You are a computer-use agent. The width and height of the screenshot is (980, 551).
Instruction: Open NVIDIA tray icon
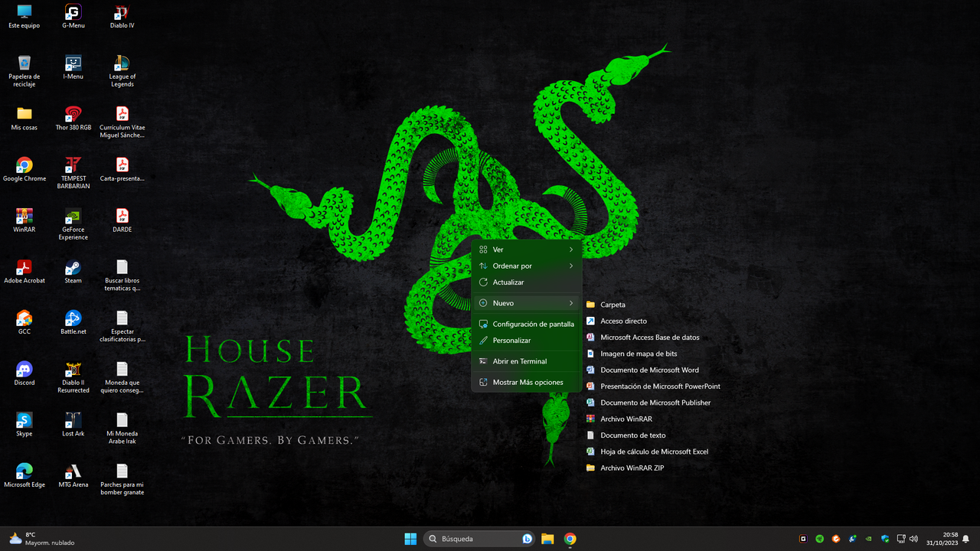point(868,539)
